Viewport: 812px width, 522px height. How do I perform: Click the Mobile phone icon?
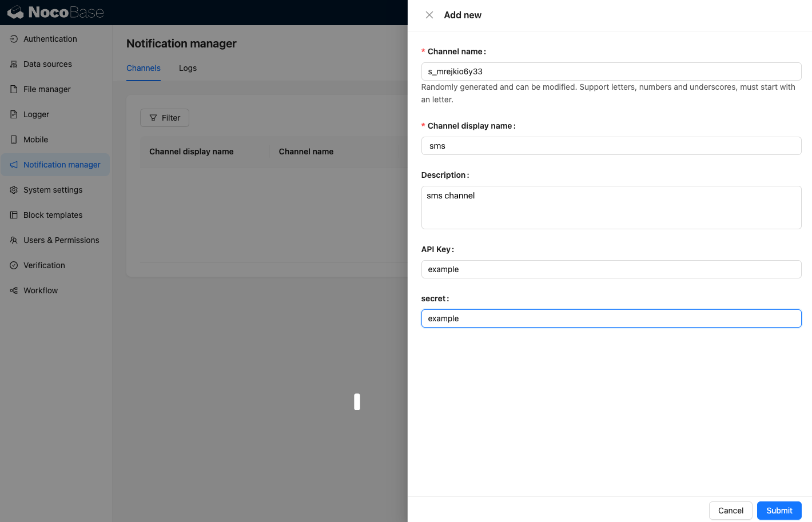click(x=14, y=140)
